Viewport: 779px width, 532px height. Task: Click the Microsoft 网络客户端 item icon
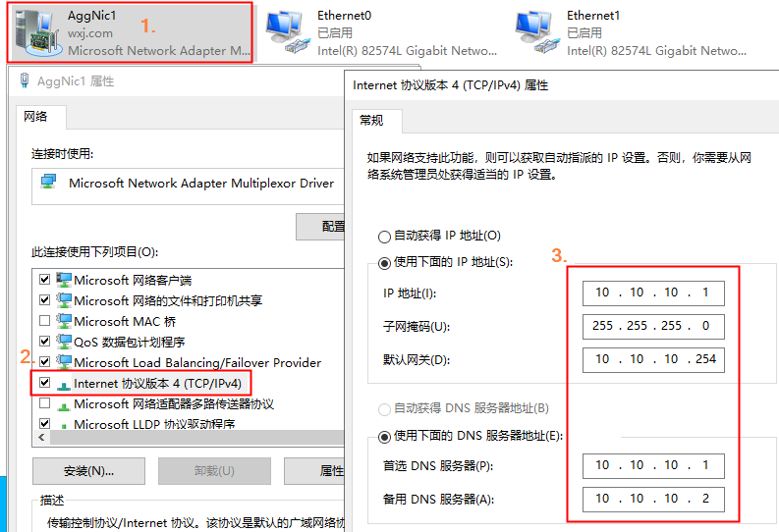click(x=64, y=280)
